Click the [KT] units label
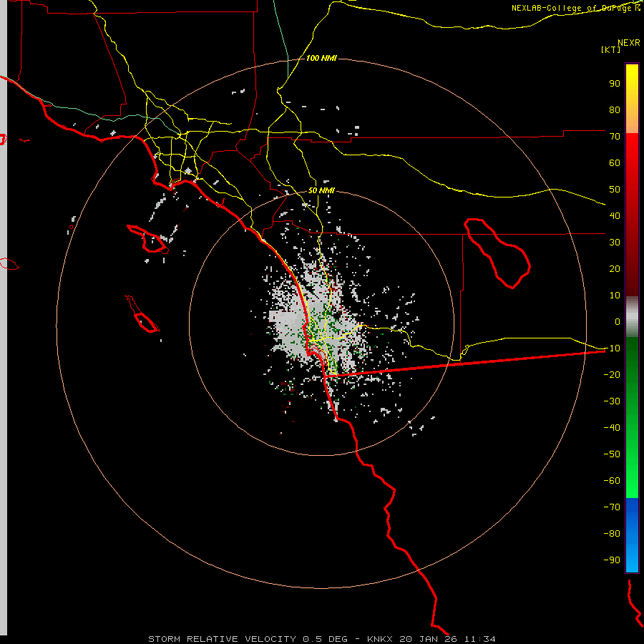 pos(610,49)
